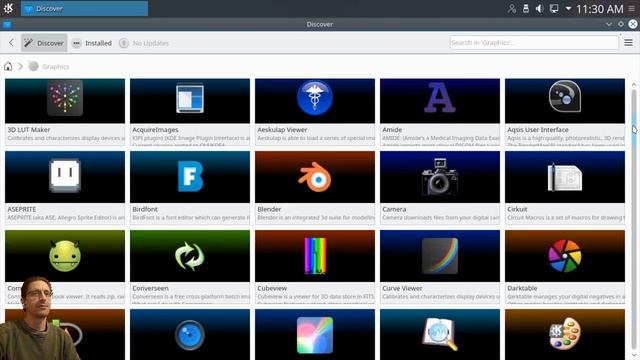Image resolution: width=640 pixels, height=360 pixels.
Task: Click the Darktable aperture icon
Action: (x=564, y=256)
